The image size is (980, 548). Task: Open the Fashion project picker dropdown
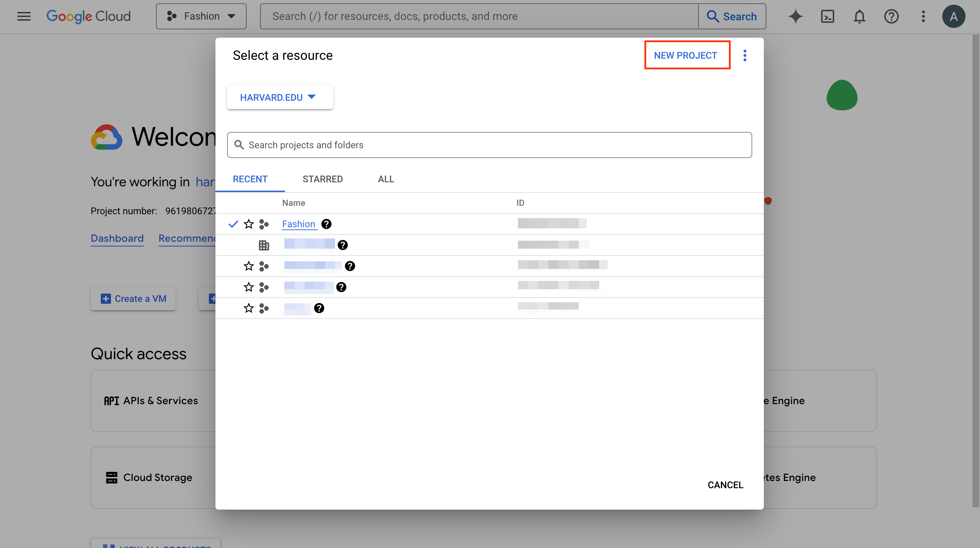point(201,16)
